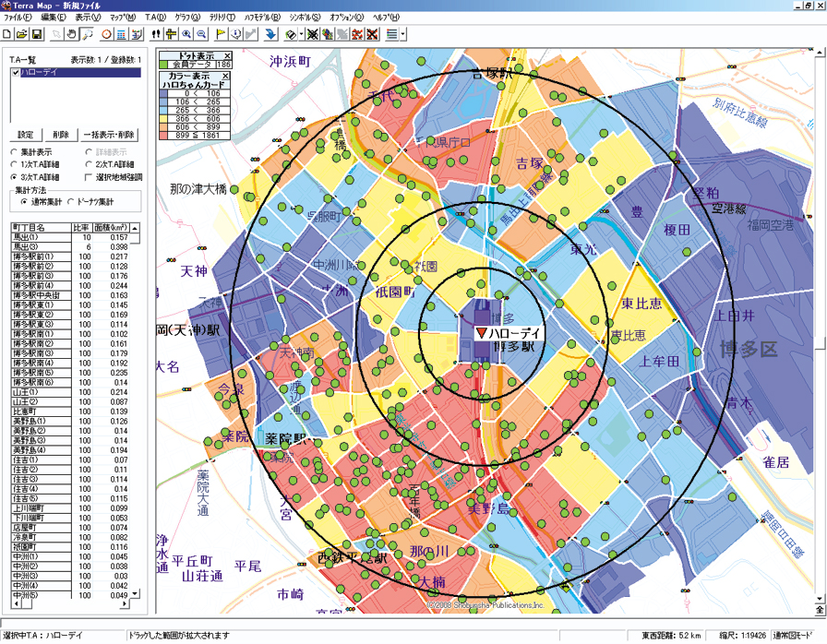Image resolution: width=827 pixels, height=644 pixels.
Task: Close the ドット表示 legend box
Action: 227,55
